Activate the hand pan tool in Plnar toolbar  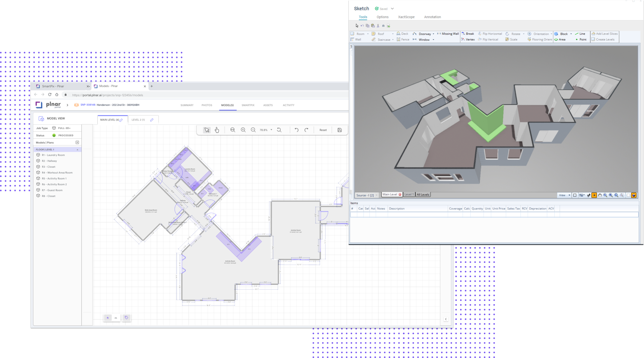click(217, 130)
